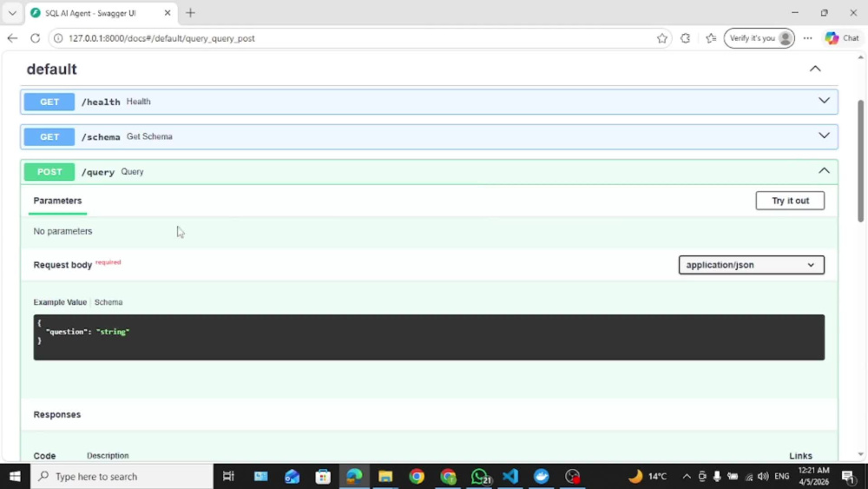Click the /health path text
This screenshot has width=868, height=489.
(x=101, y=102)
